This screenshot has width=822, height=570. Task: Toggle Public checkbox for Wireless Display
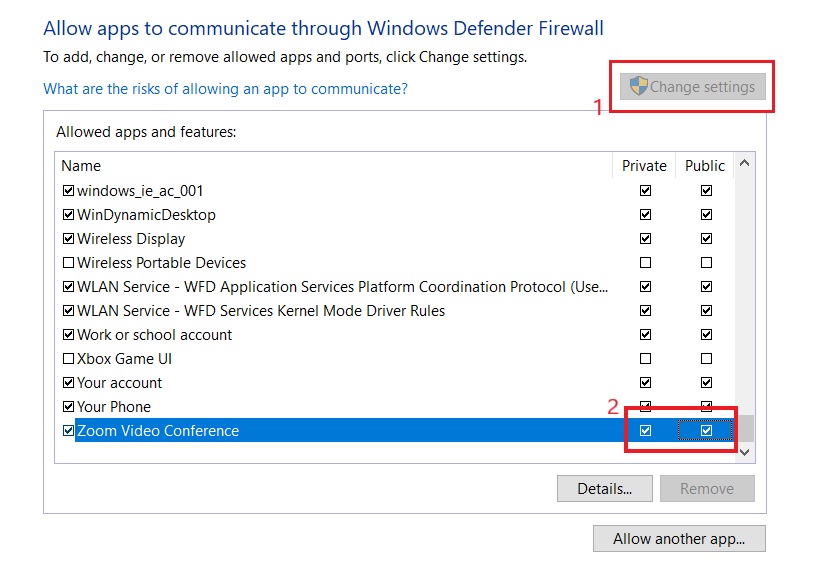coord(706,239)
